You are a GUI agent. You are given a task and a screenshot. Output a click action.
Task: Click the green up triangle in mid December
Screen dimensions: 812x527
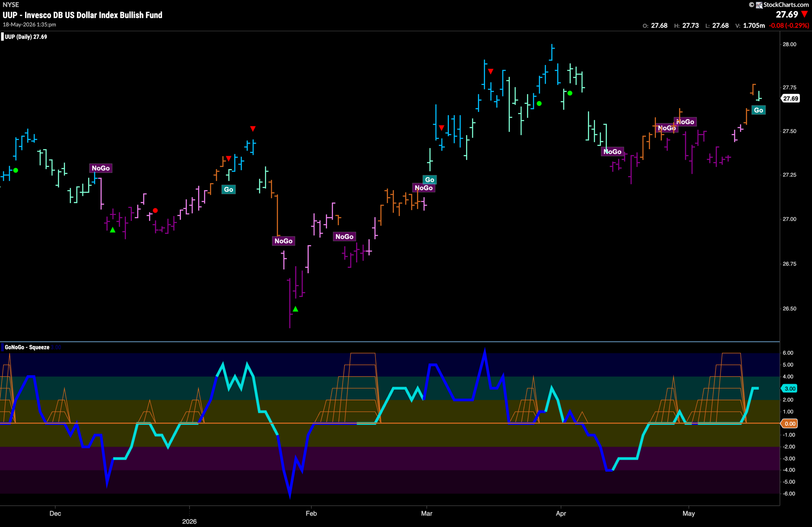[113, 230]
